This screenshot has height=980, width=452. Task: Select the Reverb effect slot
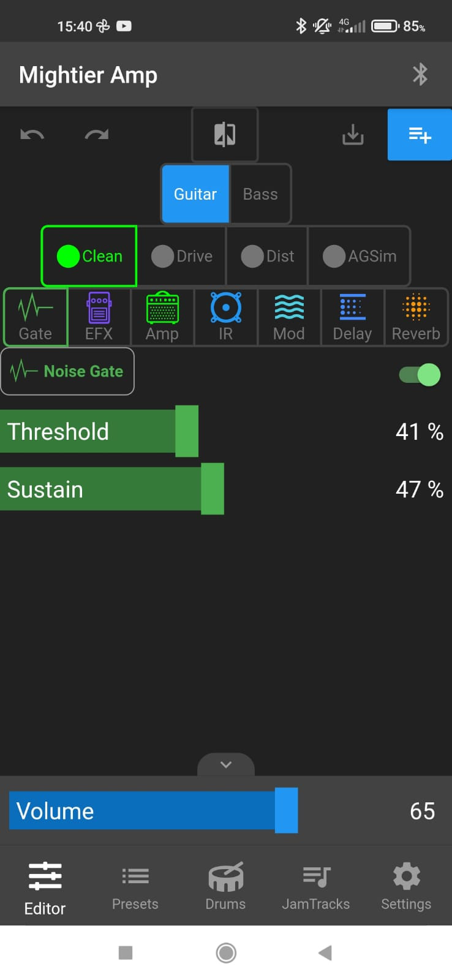[x=416, y=317]
